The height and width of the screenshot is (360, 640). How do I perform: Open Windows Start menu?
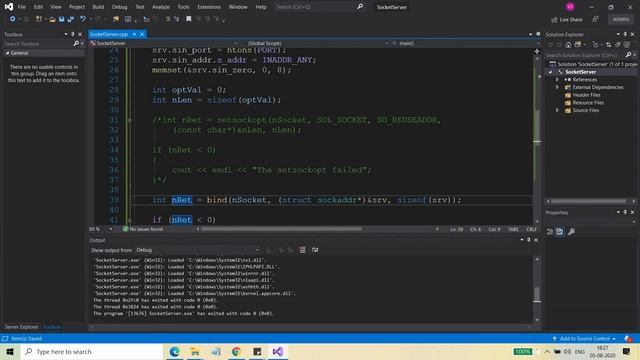(10, 351)
